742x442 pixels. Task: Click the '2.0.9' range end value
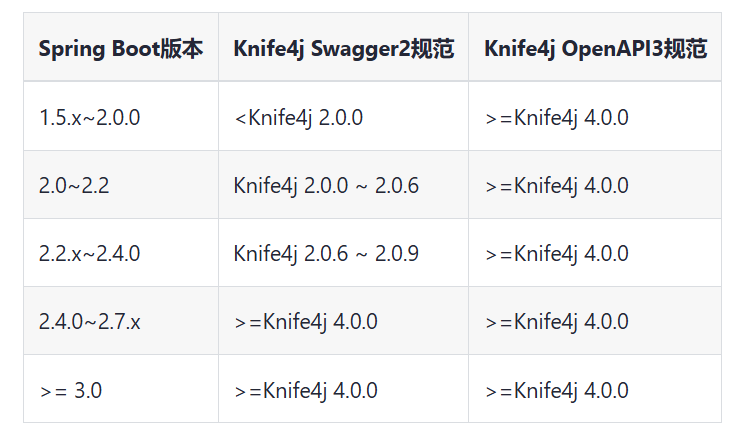(x=396, y=254)
